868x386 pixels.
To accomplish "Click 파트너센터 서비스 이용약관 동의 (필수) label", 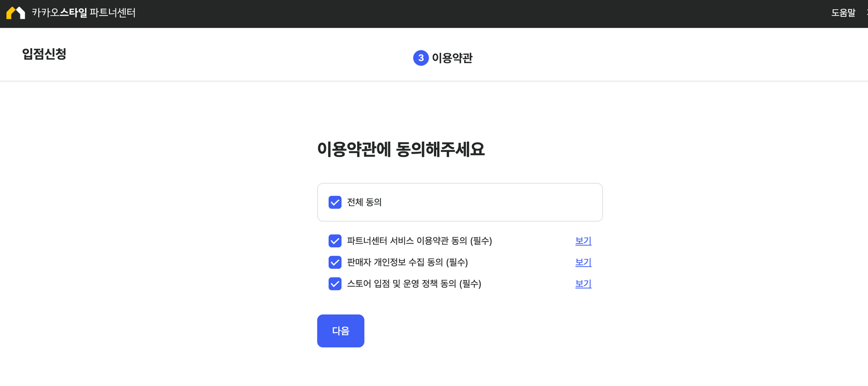I will pyautogui.click(x=419, y=241).
